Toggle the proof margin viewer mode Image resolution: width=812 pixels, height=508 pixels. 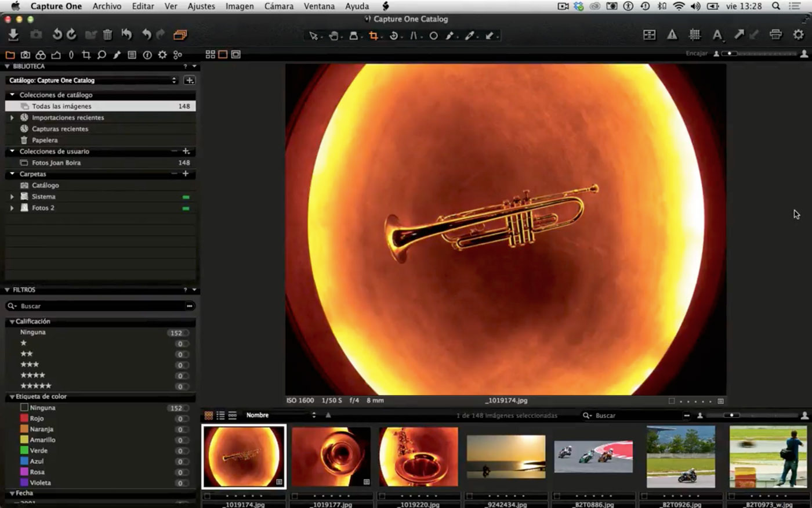(x=235, y=54)
